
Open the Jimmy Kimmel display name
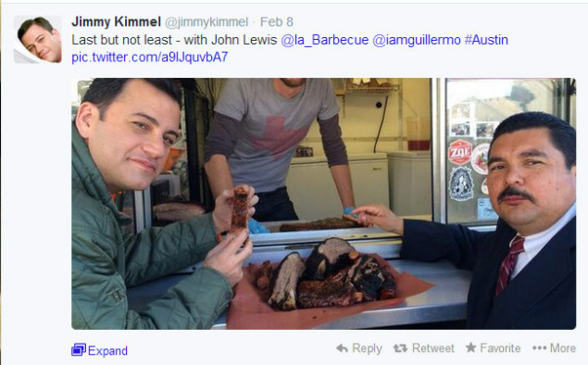[117, 21]
